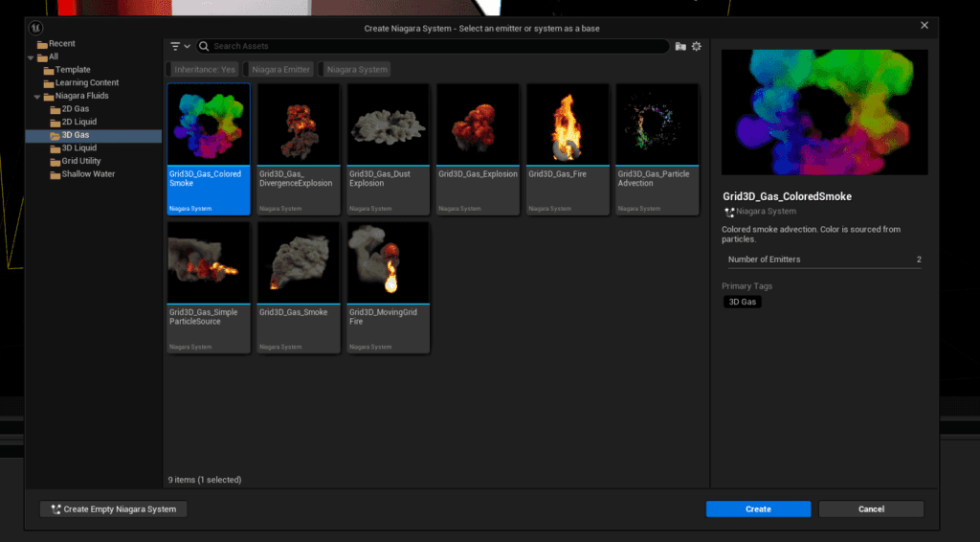Screen dimensions: 980x542
Task: Click the Recent folder icon
Action: point(42,44)
